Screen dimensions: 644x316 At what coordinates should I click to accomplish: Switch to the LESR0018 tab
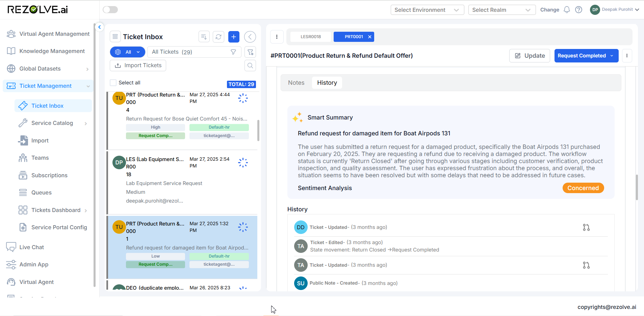[x=311, y=37]
